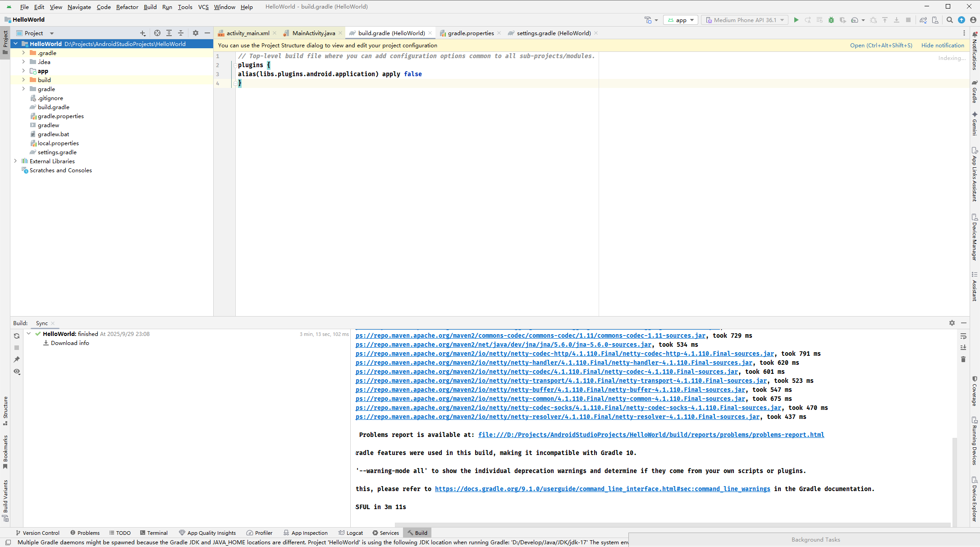
Task: Locate opened file crosshair icon in Project panel
Action: (x=157, y=33)
